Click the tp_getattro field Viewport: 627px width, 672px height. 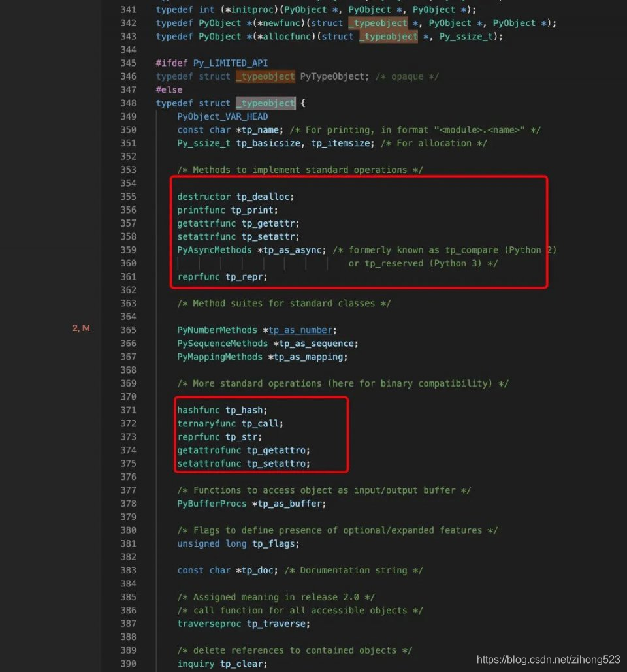coord(276,450)
